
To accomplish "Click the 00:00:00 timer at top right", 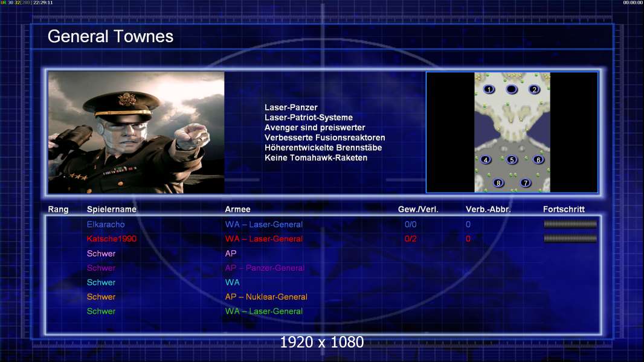I will point(633,2).
